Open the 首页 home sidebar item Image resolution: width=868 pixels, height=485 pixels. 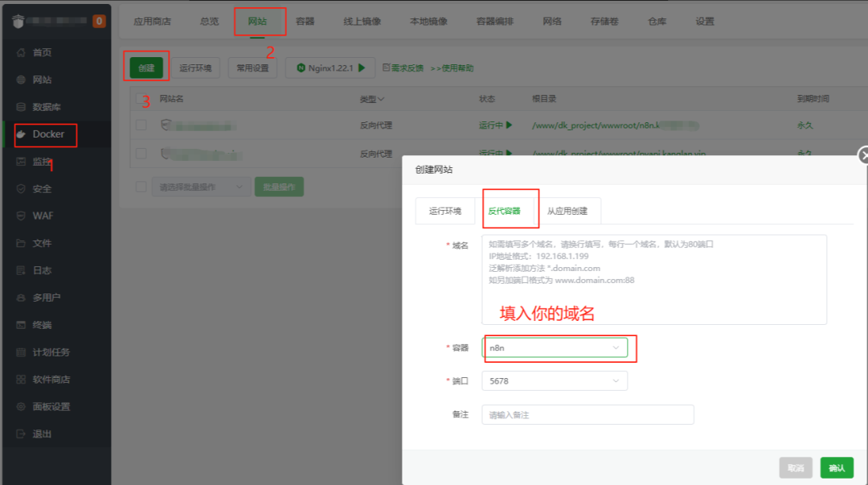(x=42, y=52)
